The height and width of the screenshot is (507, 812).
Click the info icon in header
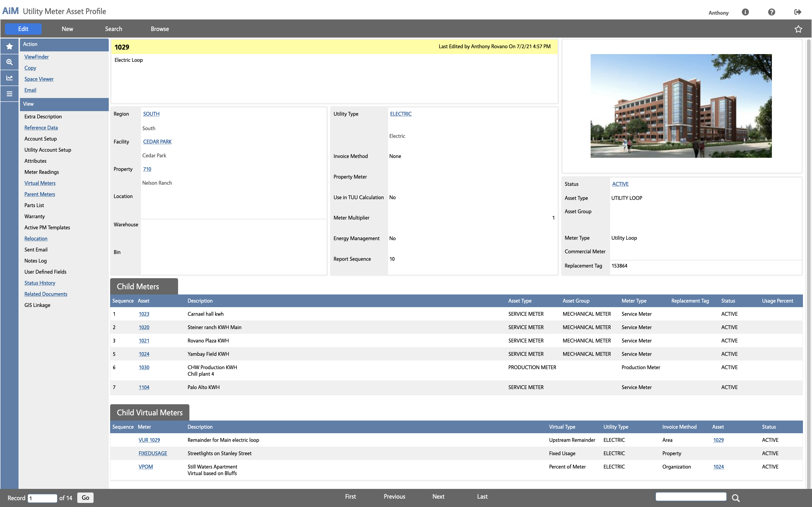tap(745, 12)
